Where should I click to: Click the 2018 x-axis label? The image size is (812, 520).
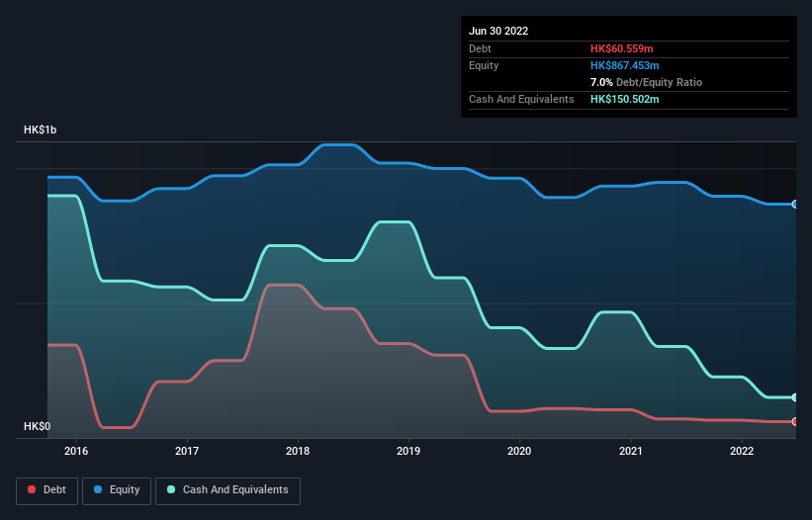(298, 451)
